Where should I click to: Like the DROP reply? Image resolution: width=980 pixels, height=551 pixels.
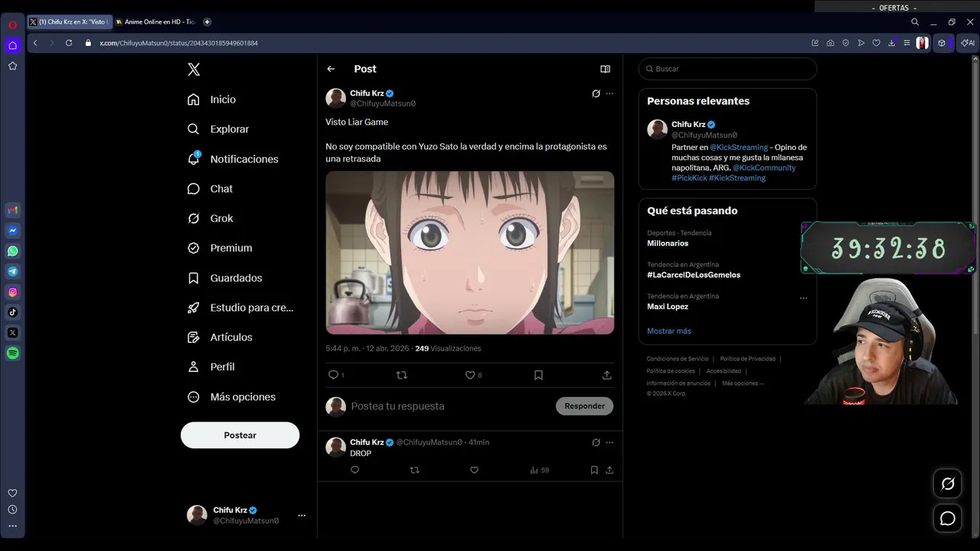coord(474,470)
